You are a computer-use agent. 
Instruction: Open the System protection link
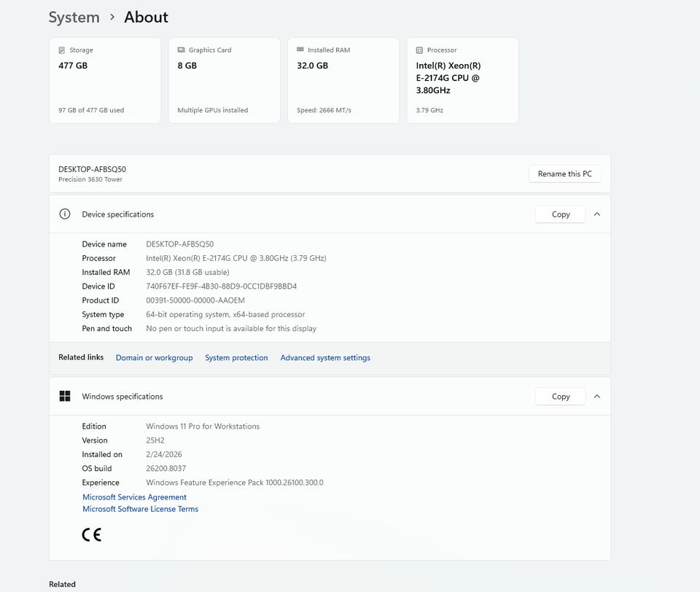click(236, 358)
